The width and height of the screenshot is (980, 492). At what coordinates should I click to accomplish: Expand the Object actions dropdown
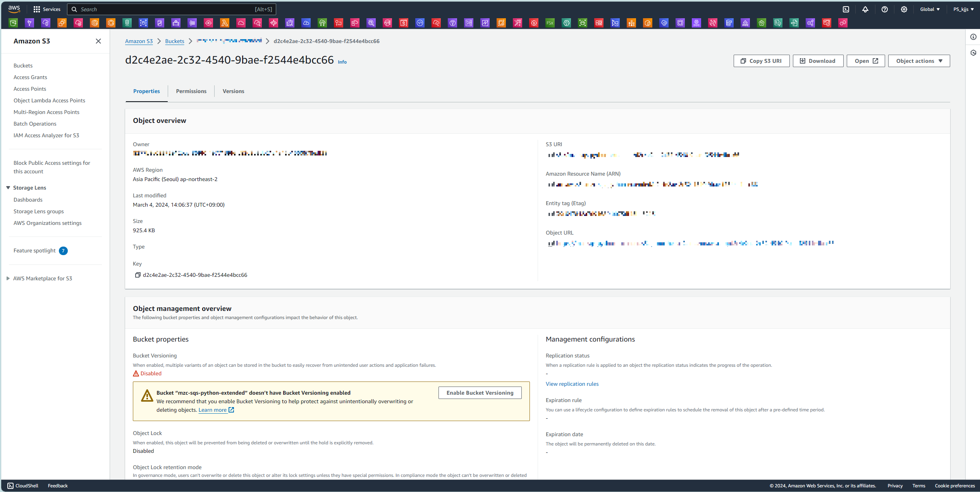pos(919,61)
